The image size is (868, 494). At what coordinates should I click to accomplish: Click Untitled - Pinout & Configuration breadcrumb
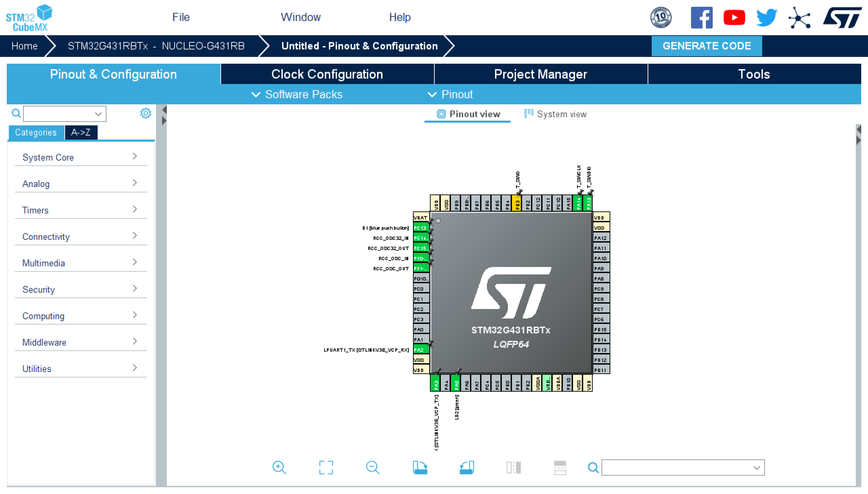[x=359, y=46]
